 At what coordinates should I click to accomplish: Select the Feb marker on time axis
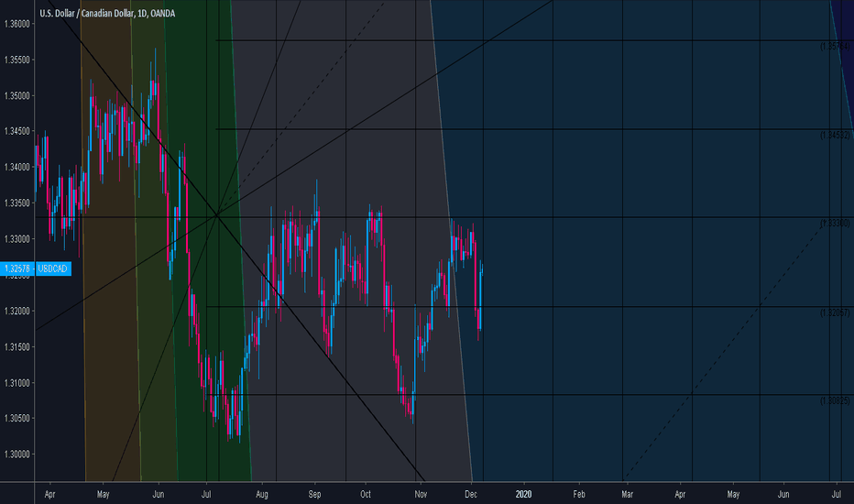tap(579, 494)
